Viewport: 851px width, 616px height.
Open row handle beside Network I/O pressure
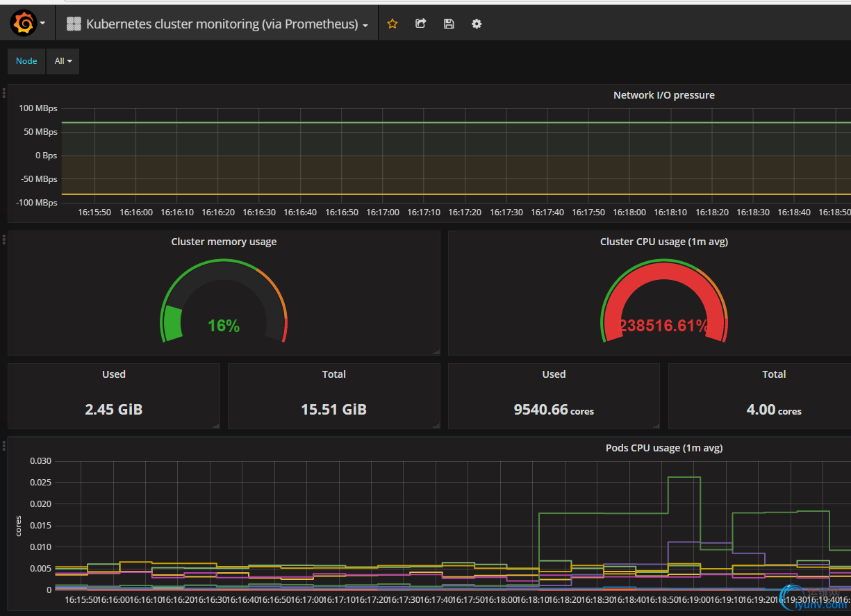[4, 92]
